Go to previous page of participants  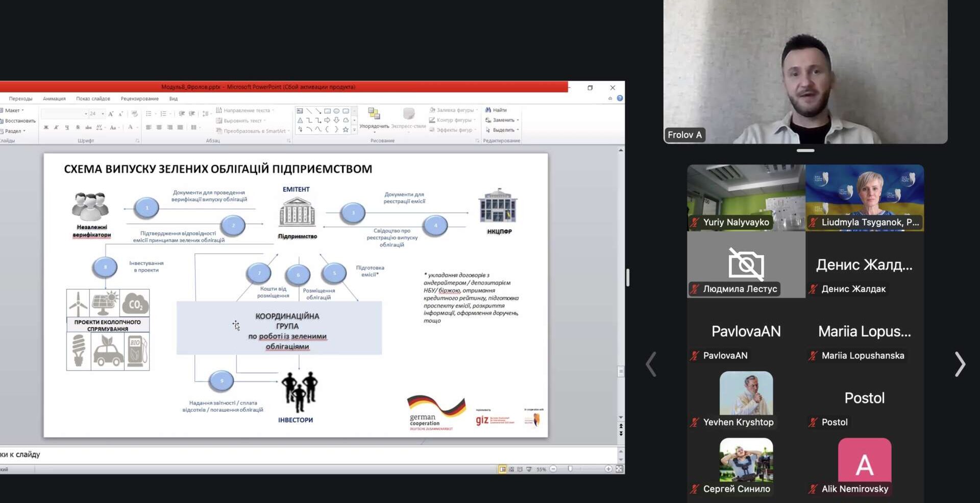click(651, 364)
